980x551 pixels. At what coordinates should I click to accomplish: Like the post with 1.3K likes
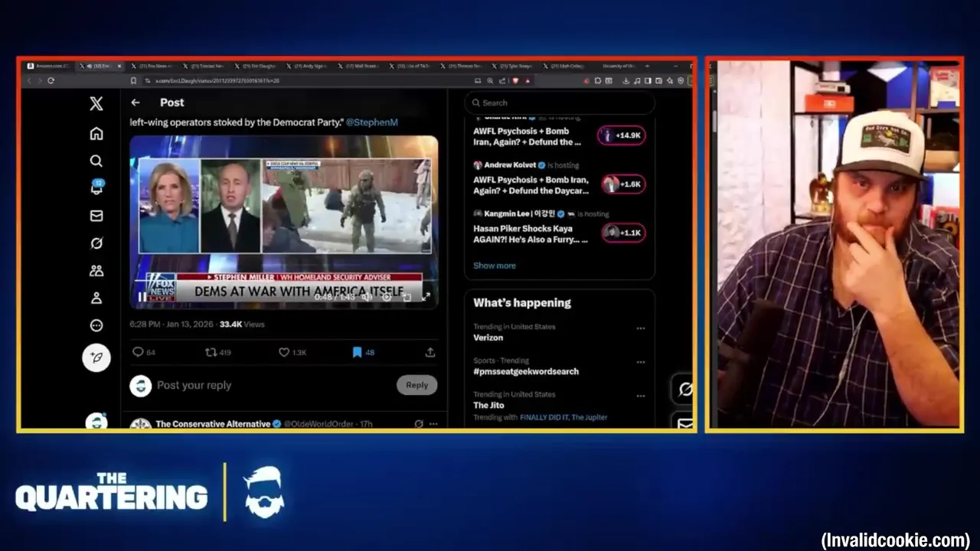(x=292, y=352)
